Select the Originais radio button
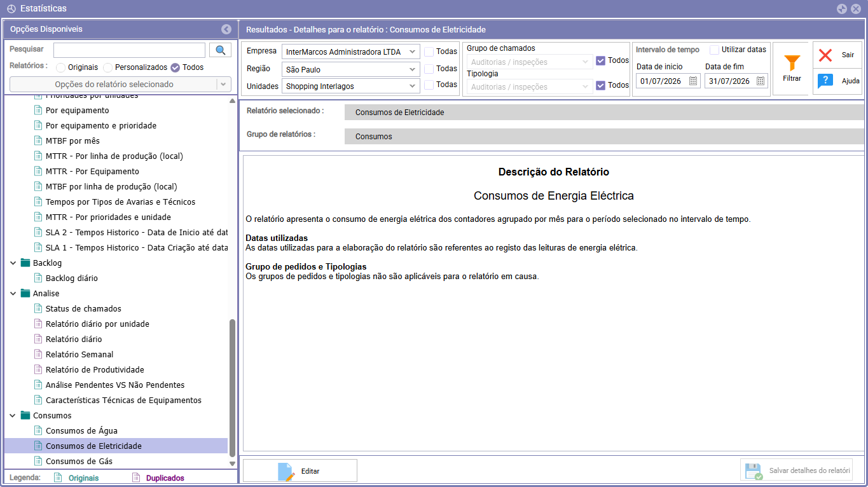This screenshot has width=868, height=487. tap(60, 67)
